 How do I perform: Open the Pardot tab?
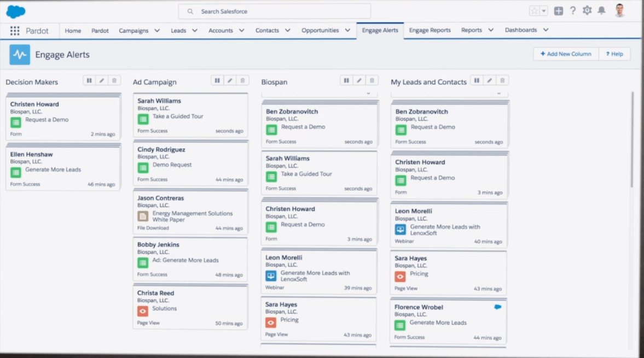[100, 31]
